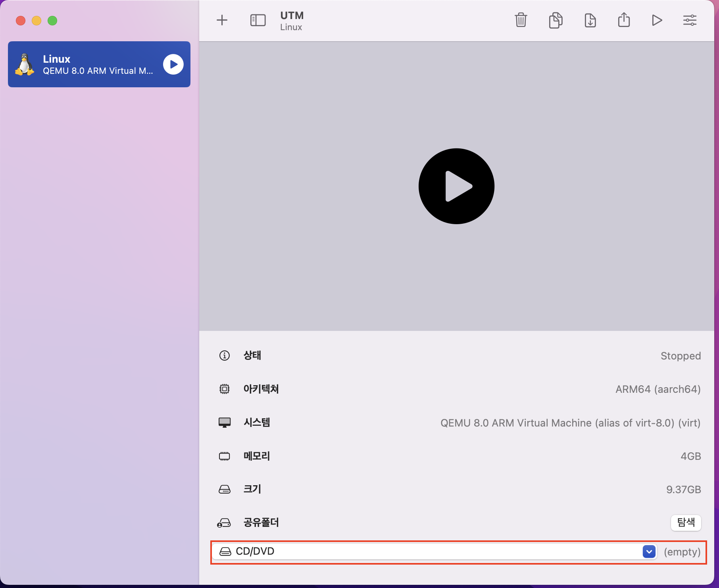This screenshot has width=719, height=588.
Task: Click the 아키텍쳐 label
Action: (261, 389)
